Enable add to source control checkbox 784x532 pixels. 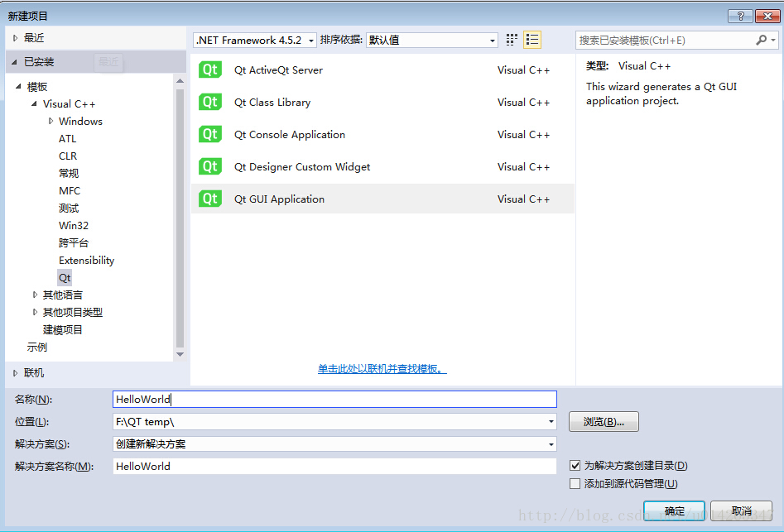point(575,483)
